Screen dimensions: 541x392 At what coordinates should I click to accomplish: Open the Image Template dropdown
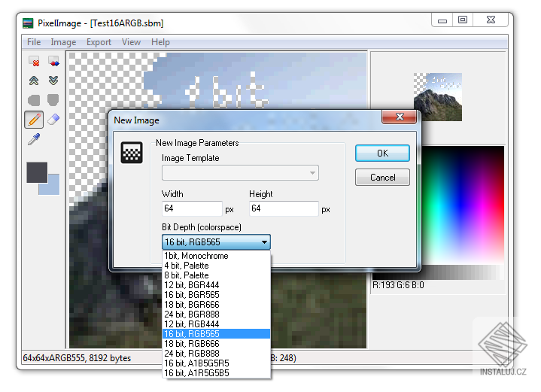(x=240, y=173)
